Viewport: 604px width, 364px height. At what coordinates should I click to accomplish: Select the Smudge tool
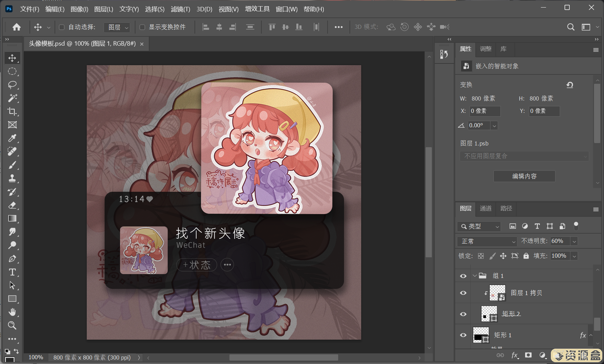click(12, 232)
